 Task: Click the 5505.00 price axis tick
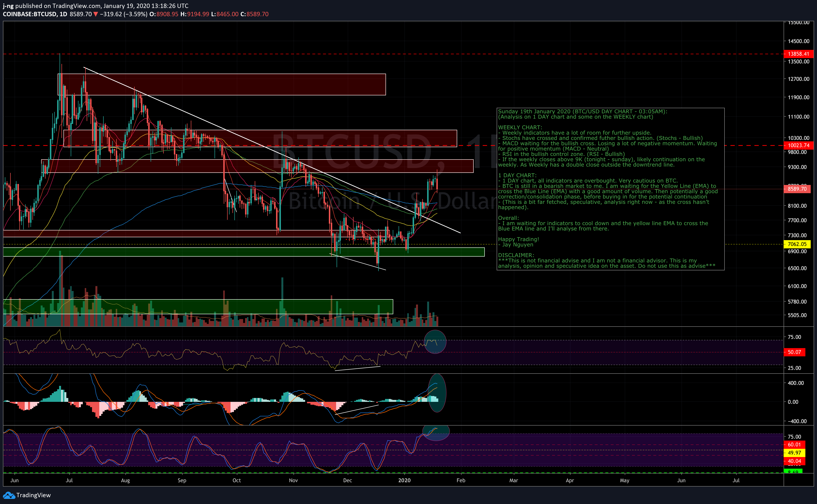pos(797,315)
